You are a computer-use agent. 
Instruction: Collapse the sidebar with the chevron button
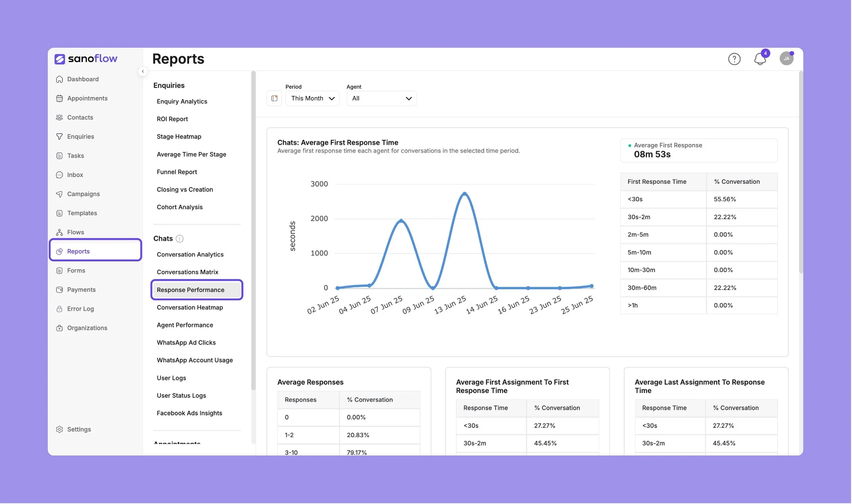tap(143, 71)
